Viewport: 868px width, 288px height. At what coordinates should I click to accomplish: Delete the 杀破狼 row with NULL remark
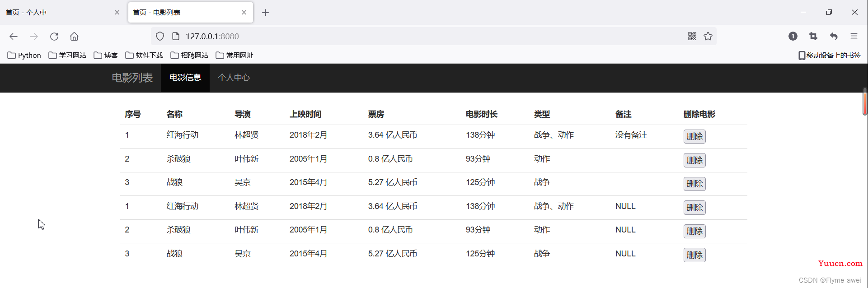[x=694, y=231]
